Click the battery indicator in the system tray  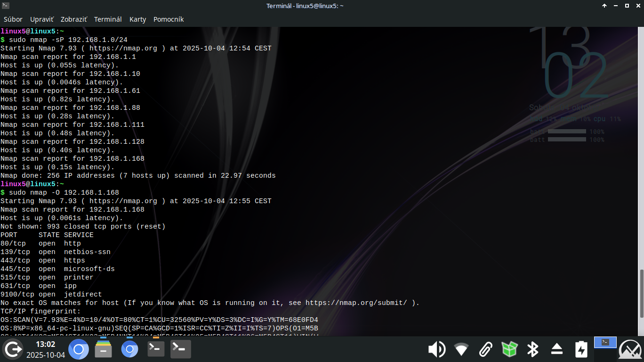tap(581, 349)
